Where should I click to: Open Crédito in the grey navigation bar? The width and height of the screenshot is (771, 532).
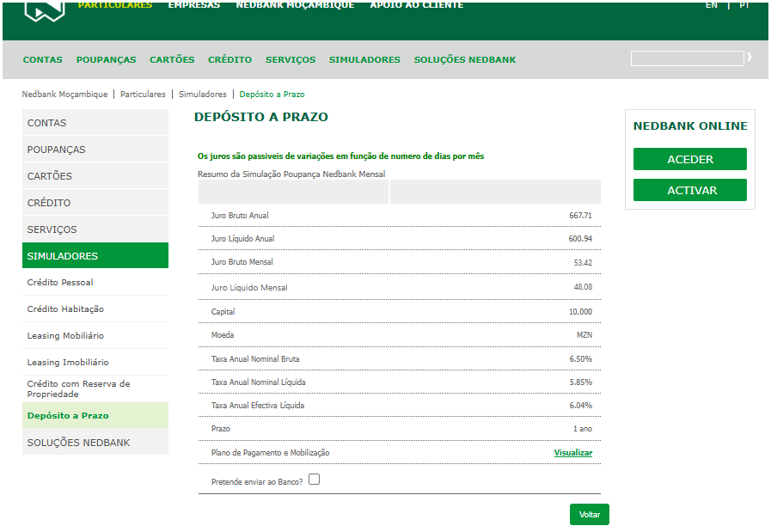(x=230, y=59)
